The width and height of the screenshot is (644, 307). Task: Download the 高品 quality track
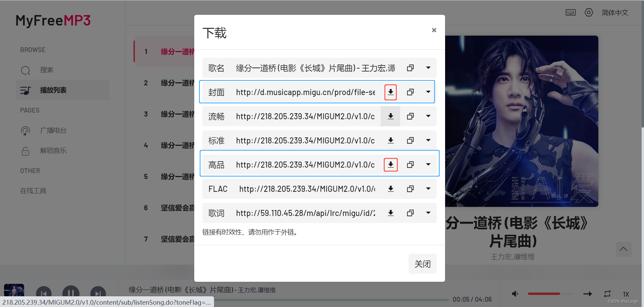[x=390, y=165]
